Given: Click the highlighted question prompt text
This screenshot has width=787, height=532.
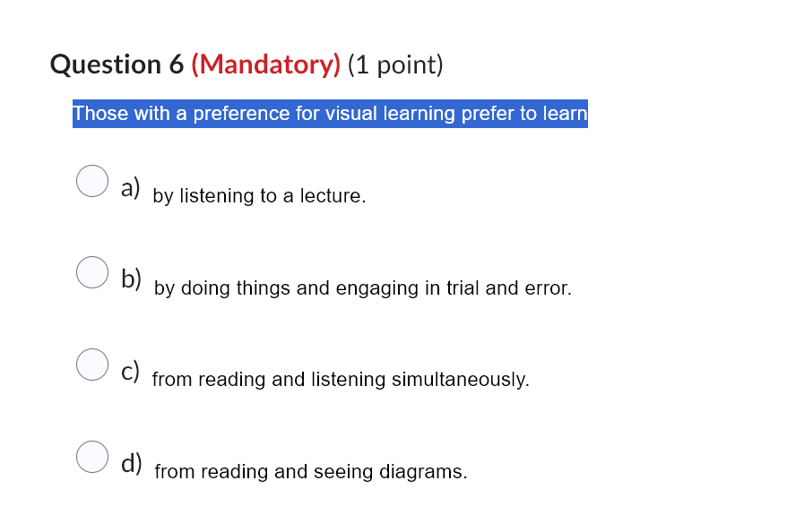Looking at the screenshot, I should (329, 114).
